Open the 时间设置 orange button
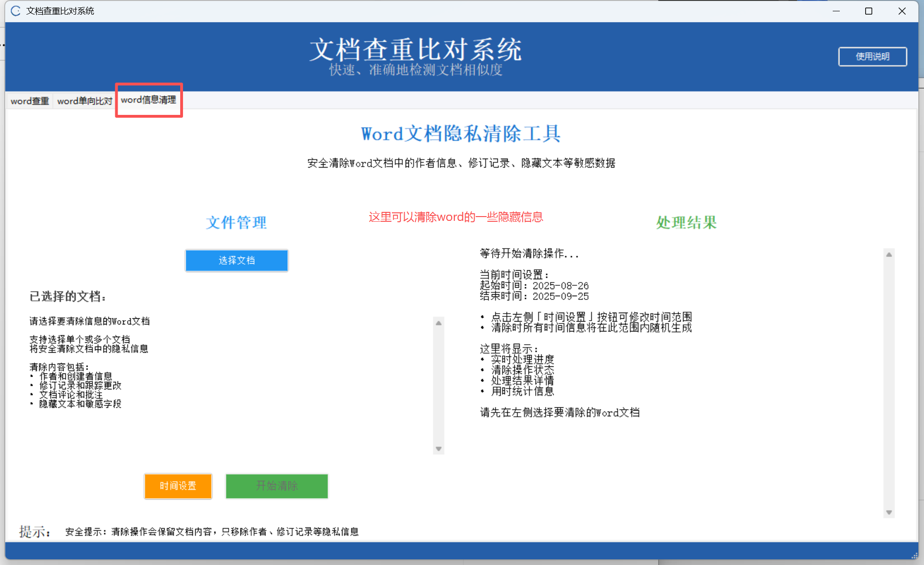The height and width of the screenshot is (565, 924). 178,486
